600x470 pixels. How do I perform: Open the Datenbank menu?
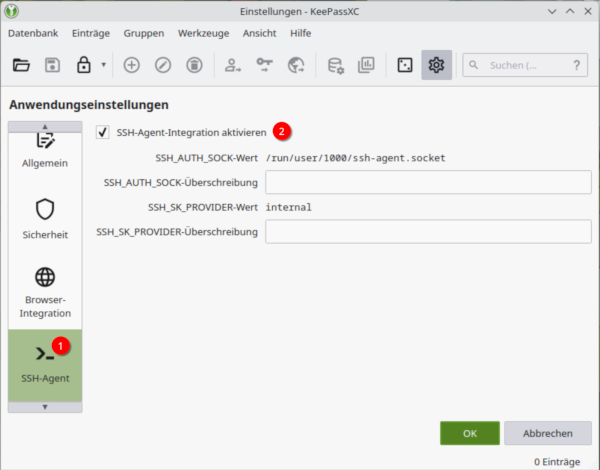point(32,33)
